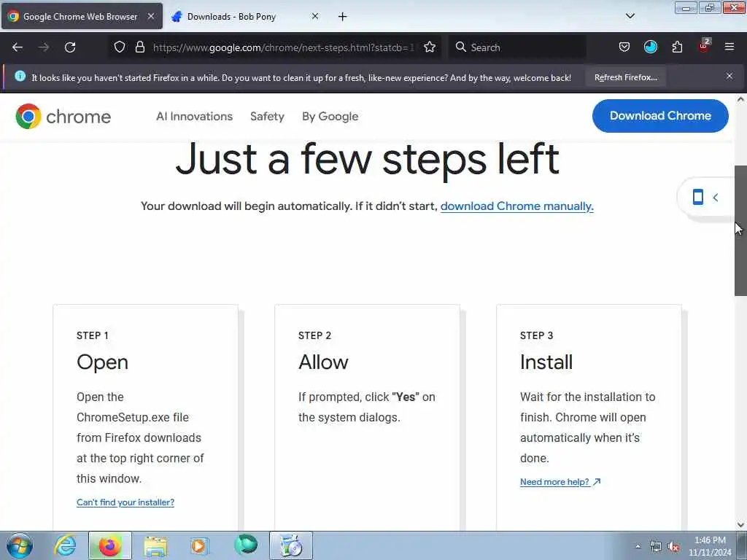Click the site security padlock icon
747x560 pixels.
coord(139,47)
